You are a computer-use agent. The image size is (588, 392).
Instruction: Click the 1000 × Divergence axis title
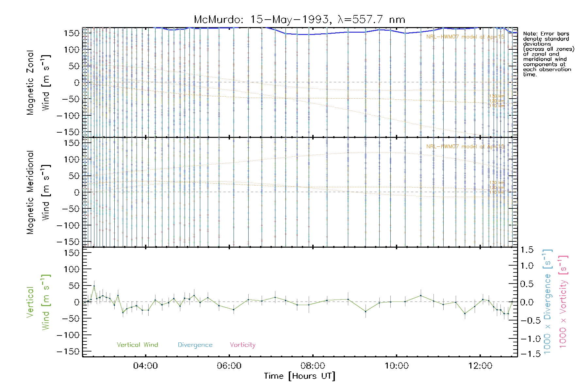coord(547,302)
